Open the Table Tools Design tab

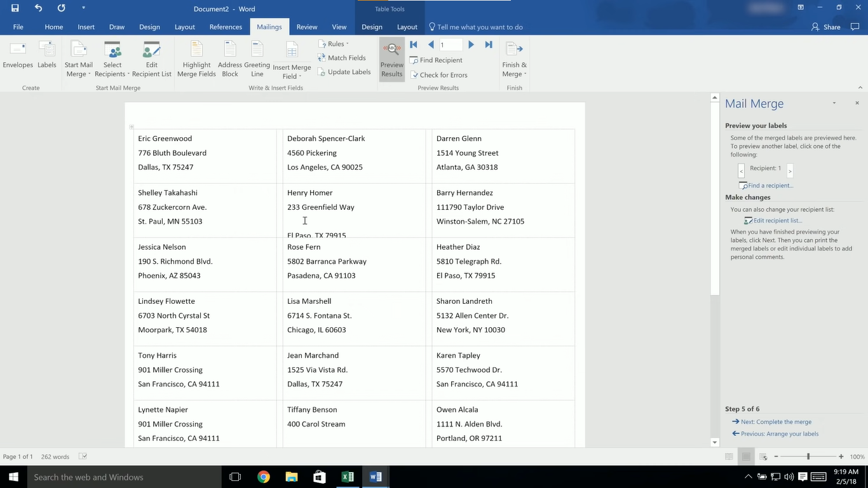(x=372, y=27)
